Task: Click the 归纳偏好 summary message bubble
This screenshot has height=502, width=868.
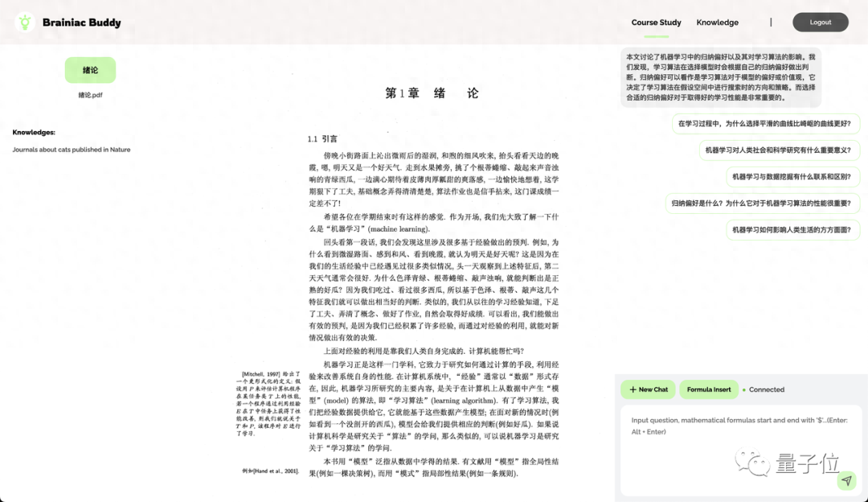Action: click(721, 77)
